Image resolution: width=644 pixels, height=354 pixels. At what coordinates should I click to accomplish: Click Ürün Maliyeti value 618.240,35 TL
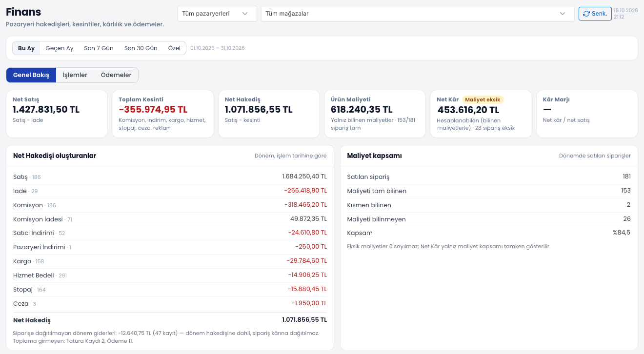point(362,110)
